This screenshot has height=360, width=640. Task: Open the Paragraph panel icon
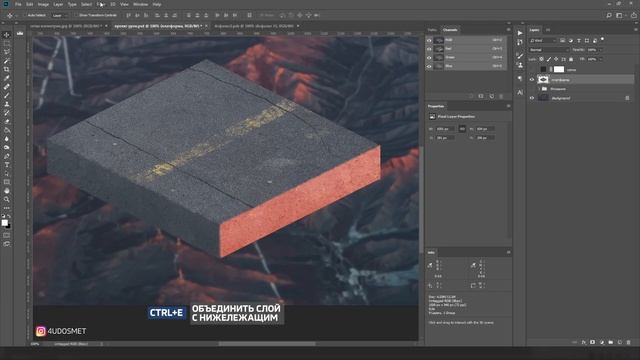(520, 78)
